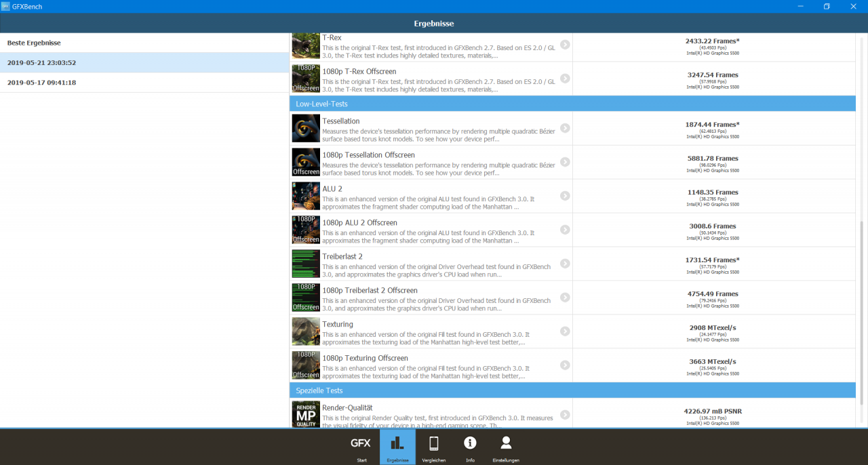
Task: Expand details arrow for 1080p Texturing Offscreen
Action: (565, 365)
